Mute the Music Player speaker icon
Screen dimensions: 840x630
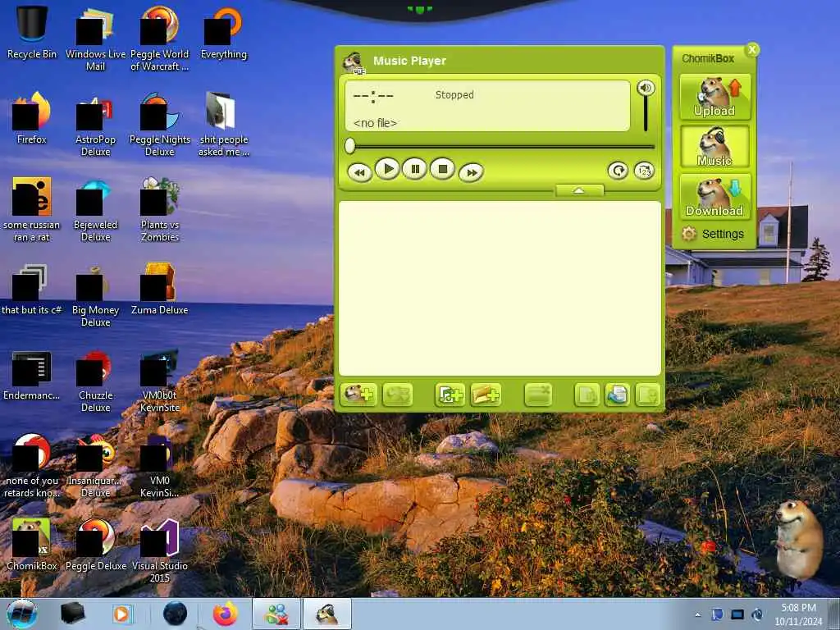646,88
